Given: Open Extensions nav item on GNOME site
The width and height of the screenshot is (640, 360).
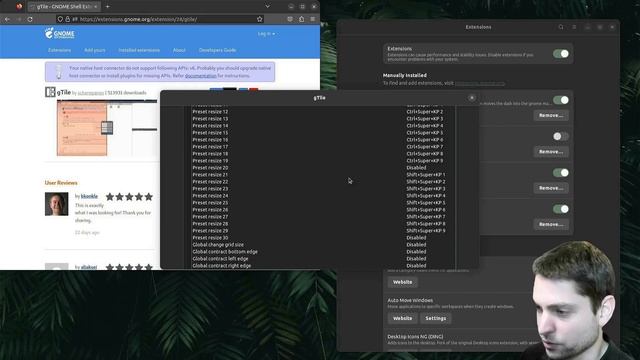Looking at the screenshot, I should [60, 50].
